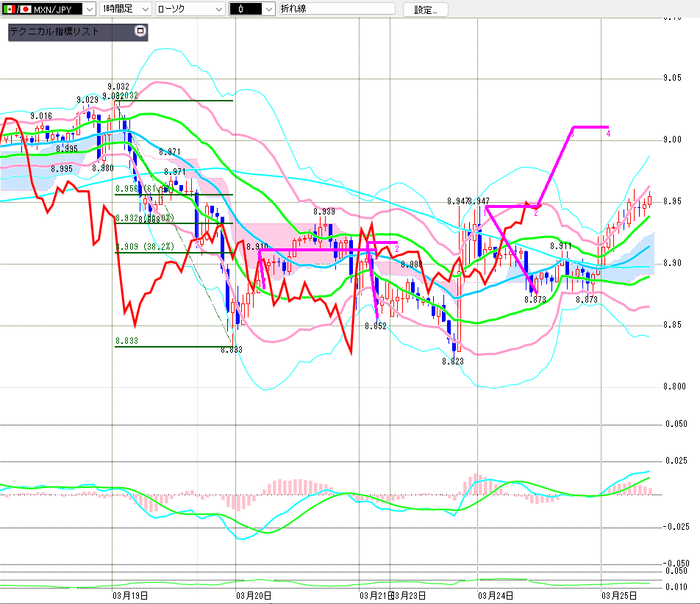Viewport: 700px width, 604px height.
Task: Select the magenta wave label 4
Action: click(608, 134)
